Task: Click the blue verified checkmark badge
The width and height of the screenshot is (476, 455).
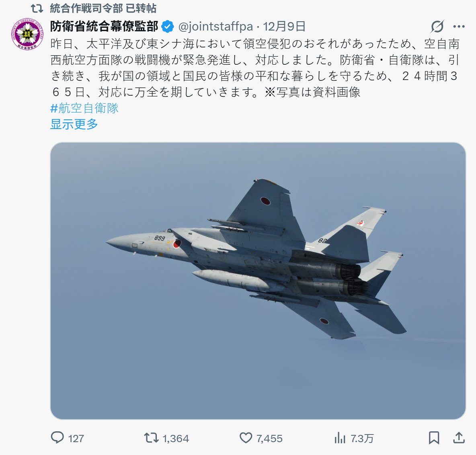Action: (x=168, y=27)
